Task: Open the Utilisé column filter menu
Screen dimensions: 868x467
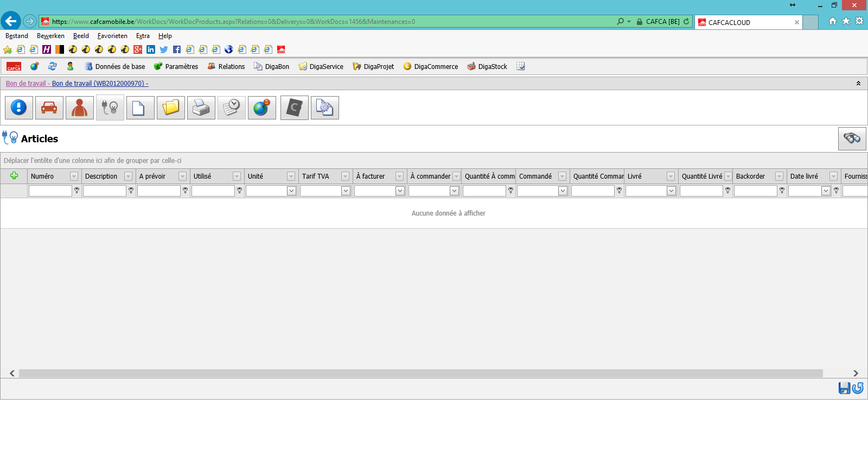Action: 237,176
